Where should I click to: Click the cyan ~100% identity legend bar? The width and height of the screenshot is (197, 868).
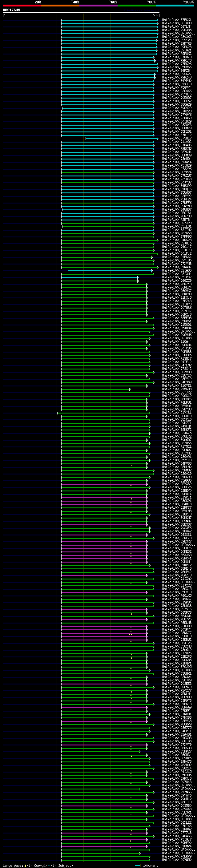[x=175, y=6]
